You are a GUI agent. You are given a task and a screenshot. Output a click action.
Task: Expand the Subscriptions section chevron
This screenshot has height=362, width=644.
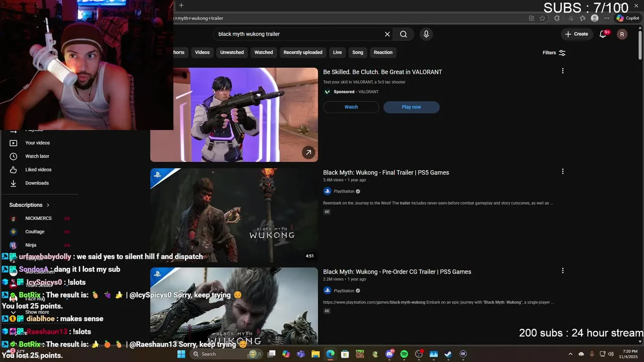(x=48, y=205)
